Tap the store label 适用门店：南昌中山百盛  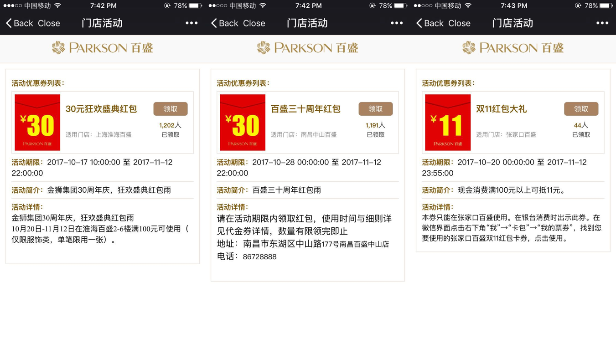point(304,135)
